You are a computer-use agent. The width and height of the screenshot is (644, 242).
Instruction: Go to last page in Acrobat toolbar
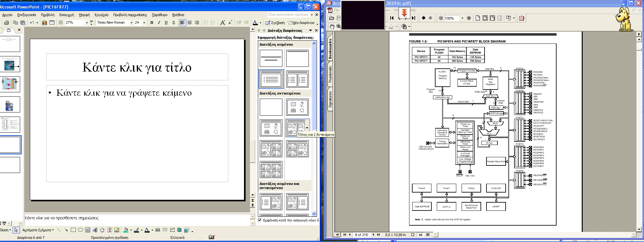[414, 18]
